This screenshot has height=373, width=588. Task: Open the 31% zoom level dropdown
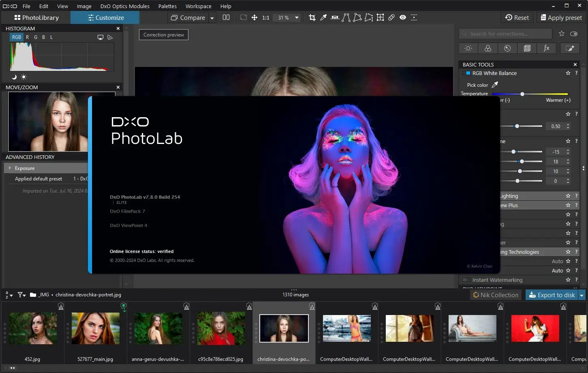297,18
